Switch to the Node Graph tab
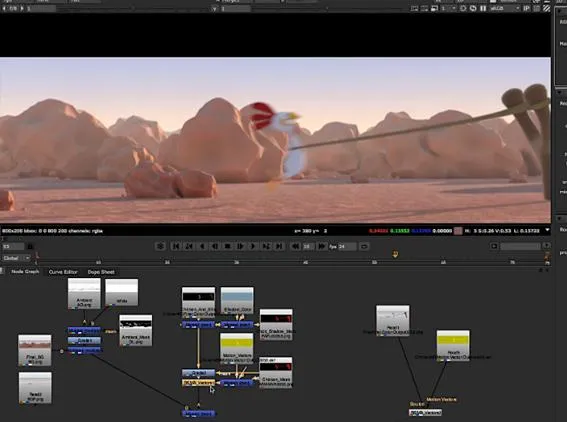567x422 pixels. pos(25,272)
